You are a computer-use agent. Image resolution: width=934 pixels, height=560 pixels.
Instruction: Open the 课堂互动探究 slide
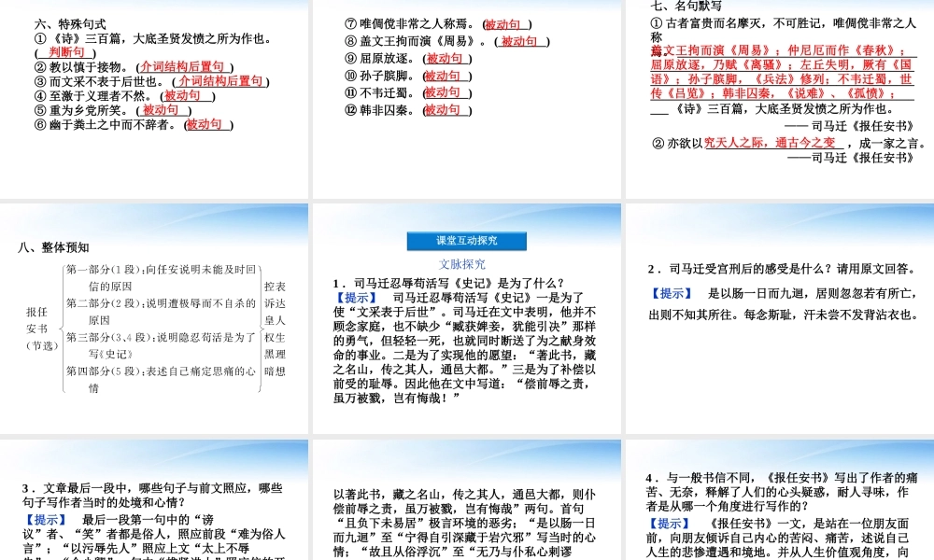[466, 318]
